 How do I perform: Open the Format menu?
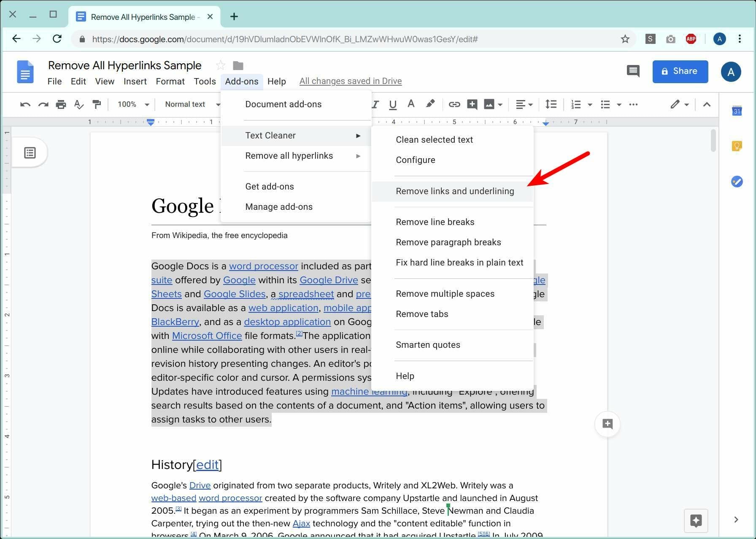pos(170,81)
